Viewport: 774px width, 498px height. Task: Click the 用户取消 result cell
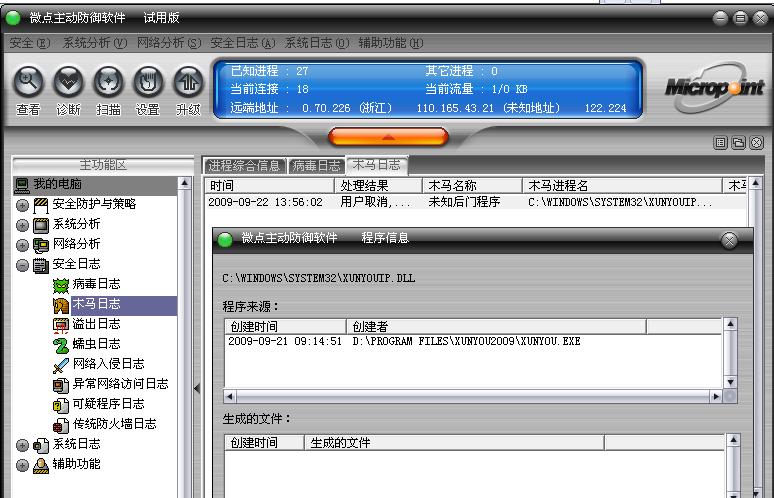click(x=375, y=202)
